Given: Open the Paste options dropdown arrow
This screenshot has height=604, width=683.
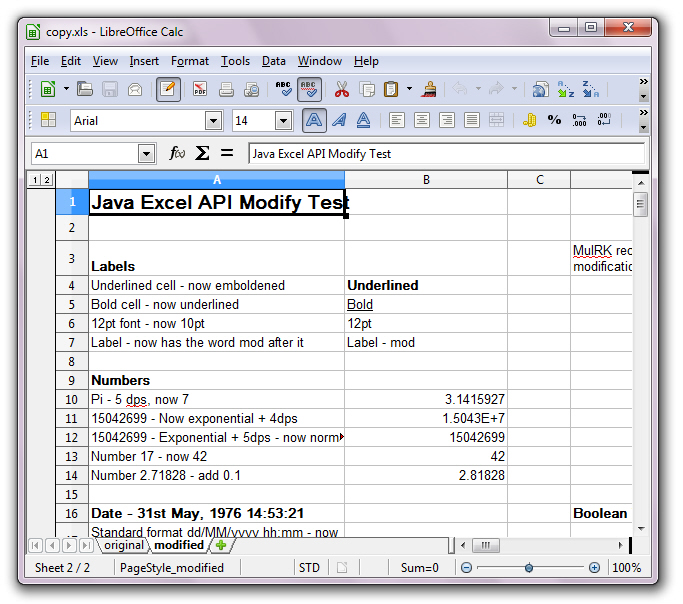Looking at the screenshot, I should point(409,89).
